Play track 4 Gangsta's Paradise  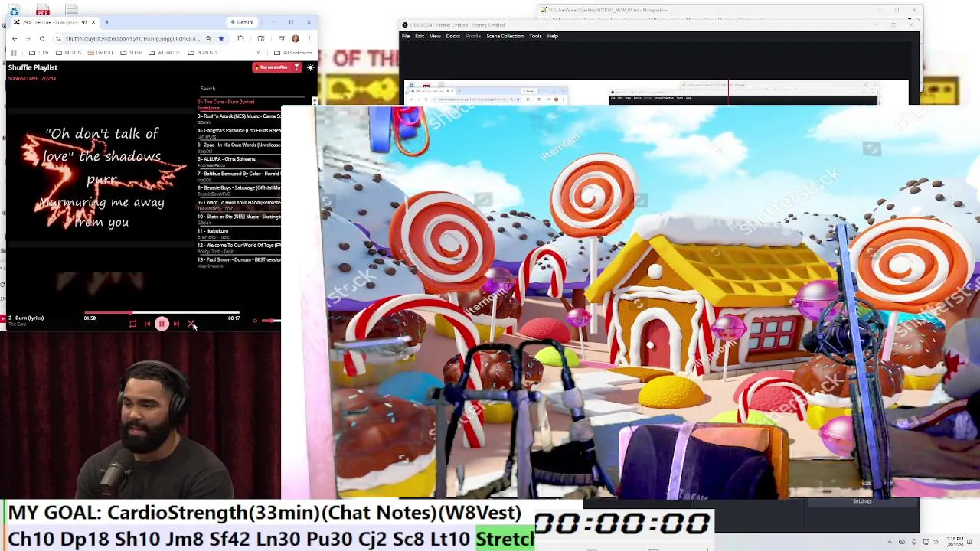click(x=239, y=132)
